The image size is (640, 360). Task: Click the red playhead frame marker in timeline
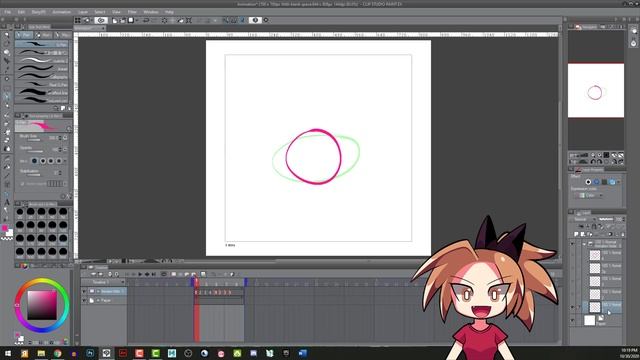pyautogui.click(x=196, y=281)
